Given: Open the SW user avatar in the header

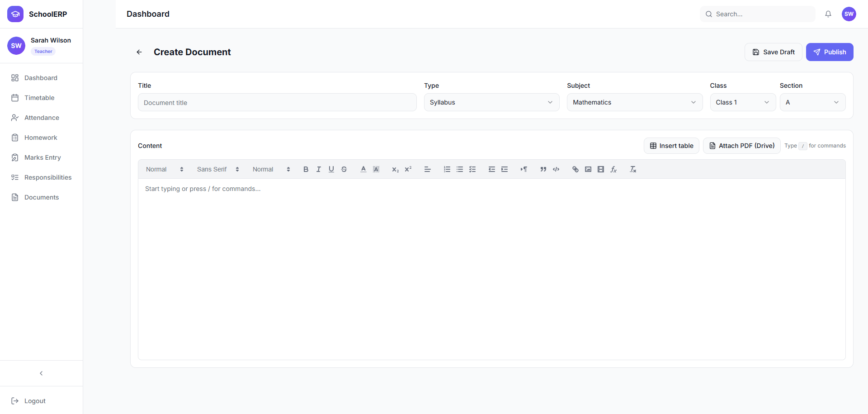Looking at the screenshot, I should point(849,14).
